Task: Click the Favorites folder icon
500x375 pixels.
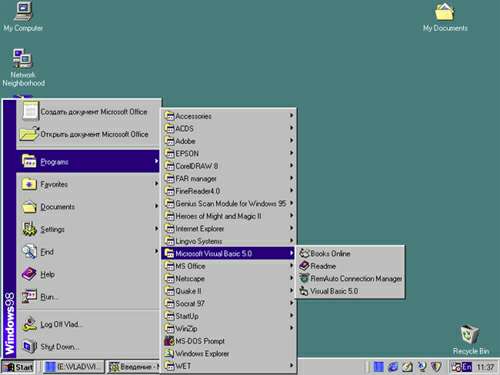Action: (29, 184)
